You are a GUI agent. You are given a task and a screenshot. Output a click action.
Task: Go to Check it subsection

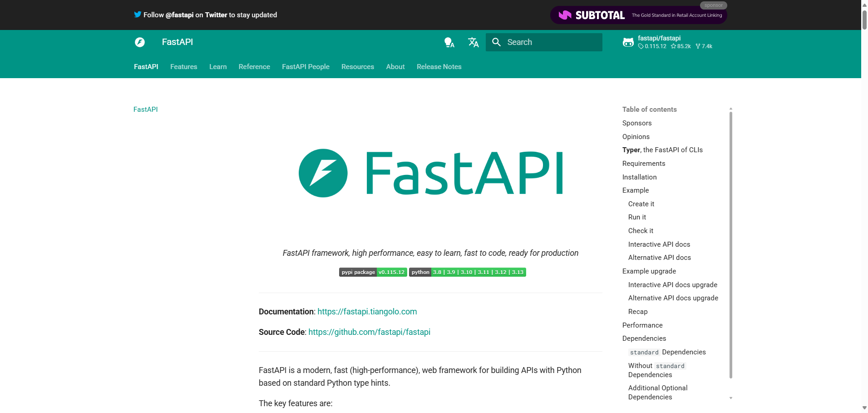point(641,231)
